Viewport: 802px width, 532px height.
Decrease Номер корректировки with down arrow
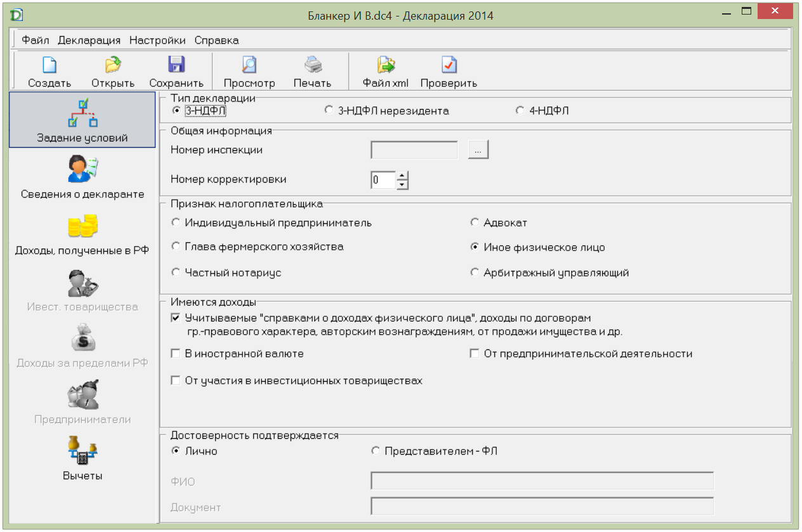[x=402, y=185]
